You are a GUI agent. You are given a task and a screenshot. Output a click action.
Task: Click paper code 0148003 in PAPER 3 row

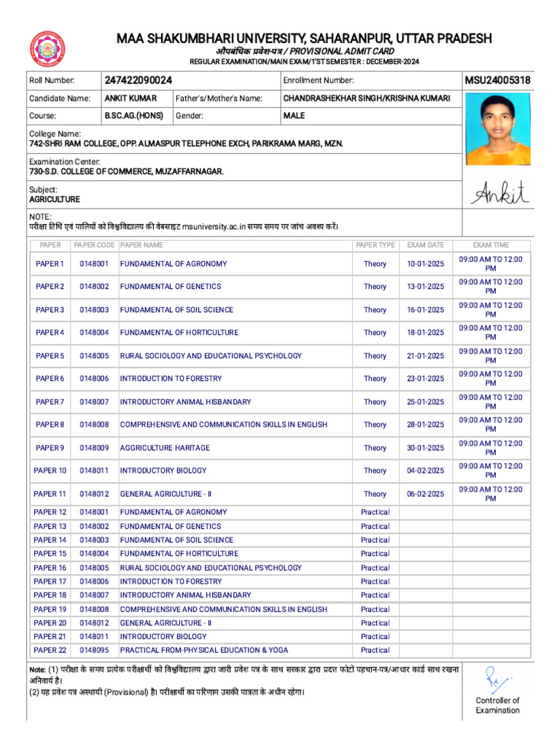(x=94, y=310)
